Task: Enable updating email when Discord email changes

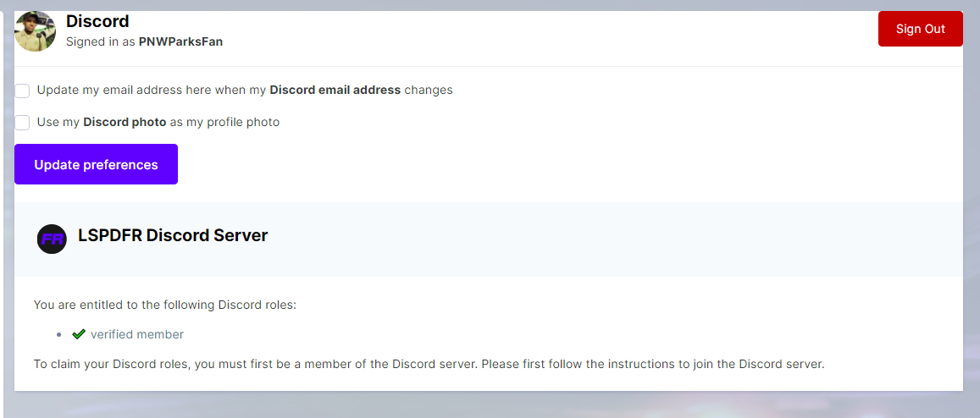Action: coord(23,91)
